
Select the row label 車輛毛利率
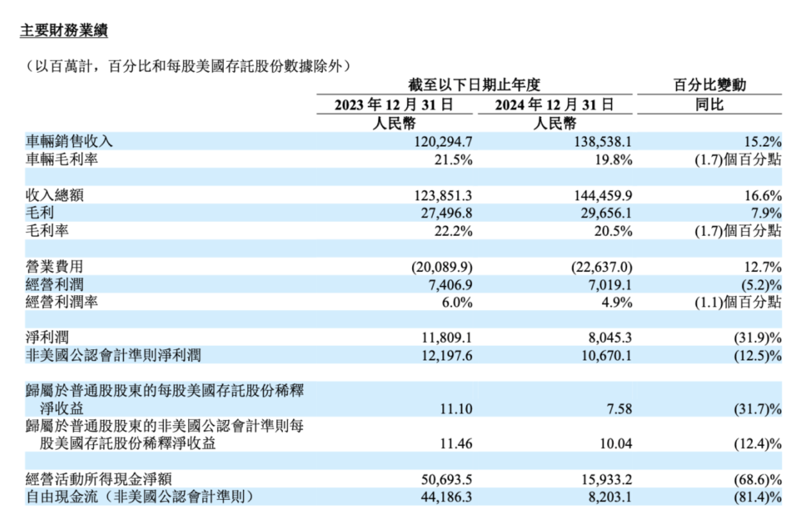pos(62,159)
